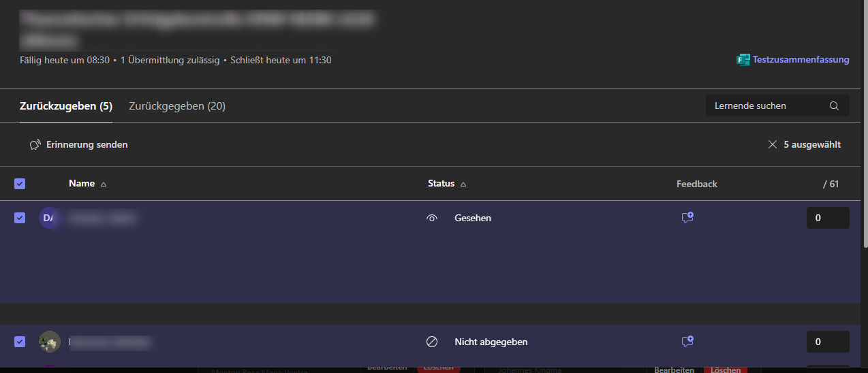Toggle the select-all checkbox in the header
Viewport: 868px width, 373px height.
coord(20,184)
